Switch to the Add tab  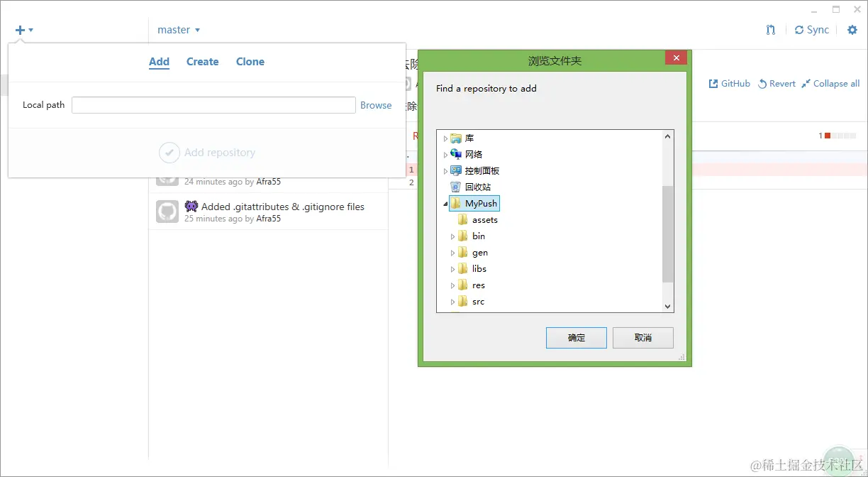point(159,62)
